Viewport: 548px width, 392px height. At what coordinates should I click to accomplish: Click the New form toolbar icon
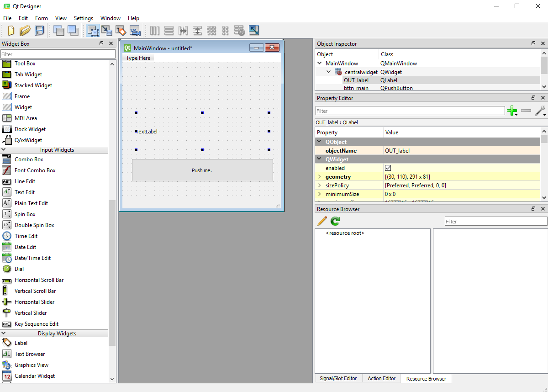[11, 31]
